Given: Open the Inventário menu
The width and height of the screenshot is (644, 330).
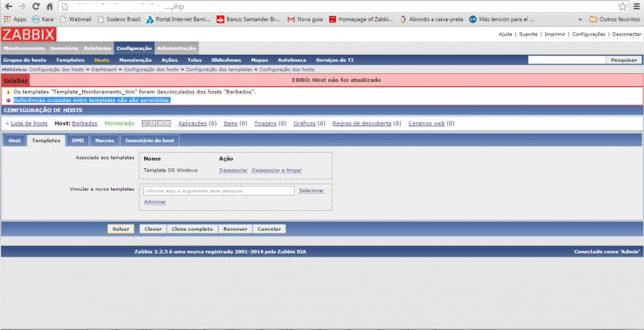Looking at the screenshot, I should coord(64,48).
